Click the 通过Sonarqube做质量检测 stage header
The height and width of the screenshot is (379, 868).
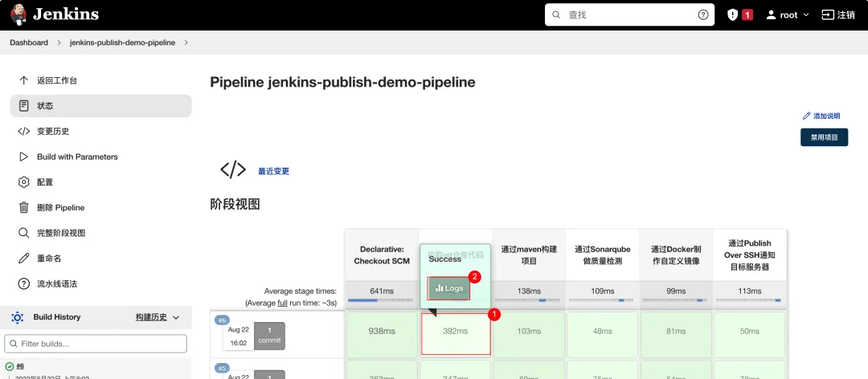point(602,255)
